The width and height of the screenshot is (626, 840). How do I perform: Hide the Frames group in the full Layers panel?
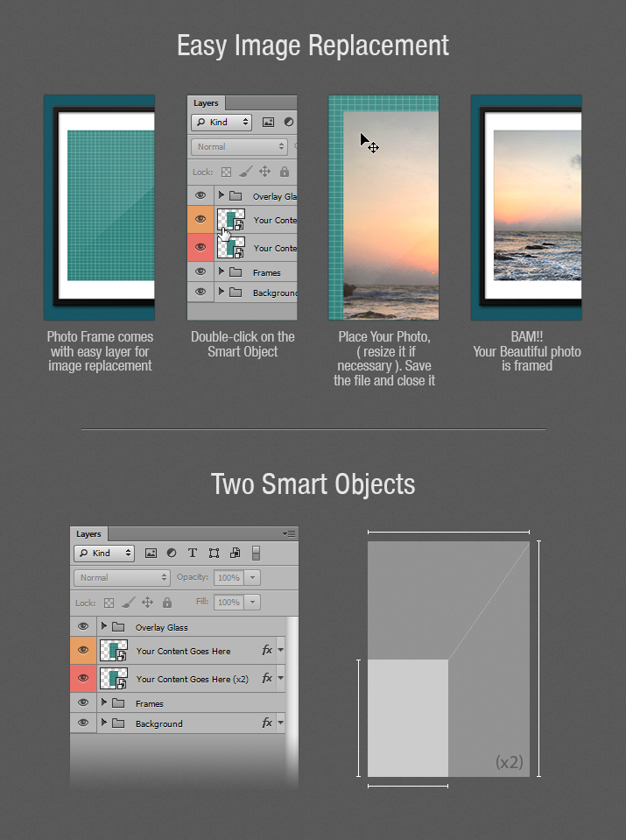coord(83,702)
